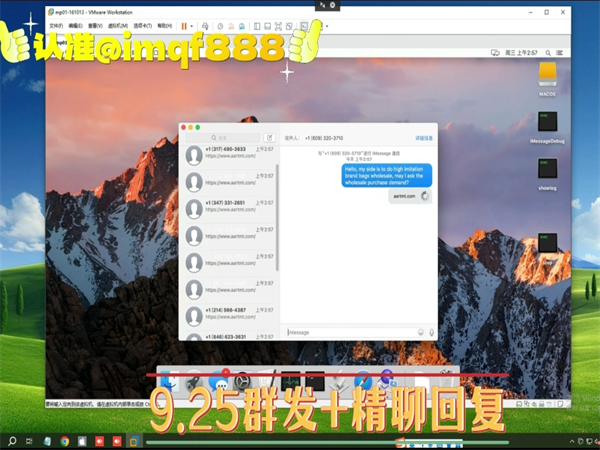Select the +1 (317) 490-3633 conversation
Image resolution: width=600 pixels, height=450 pixels.
point(228,154)
